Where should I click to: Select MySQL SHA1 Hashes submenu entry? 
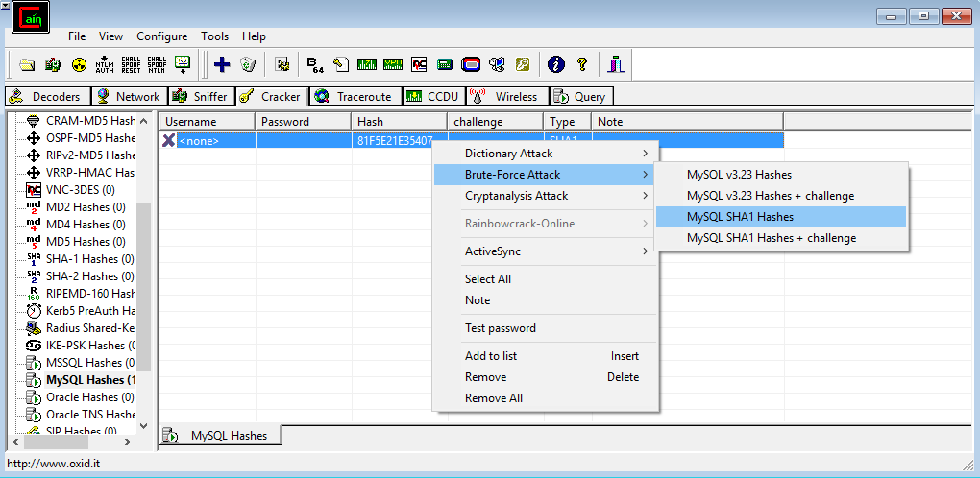(x=781, y=217)
